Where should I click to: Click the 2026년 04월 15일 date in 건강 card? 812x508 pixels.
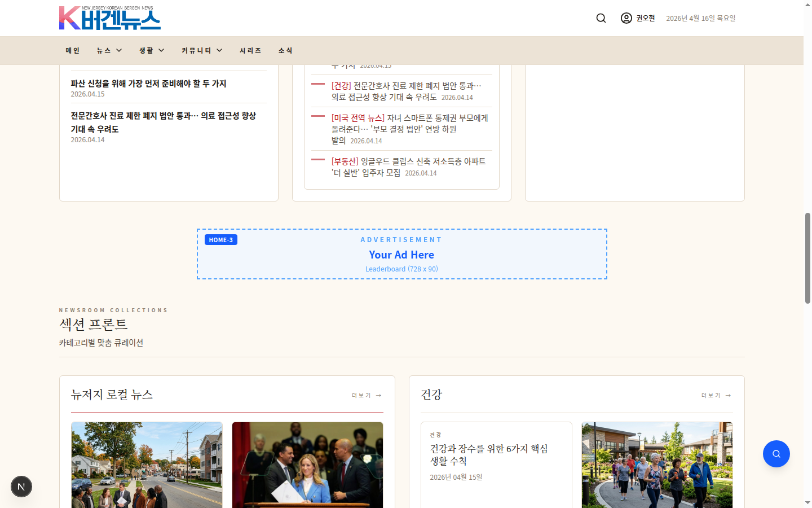[456, 477]
